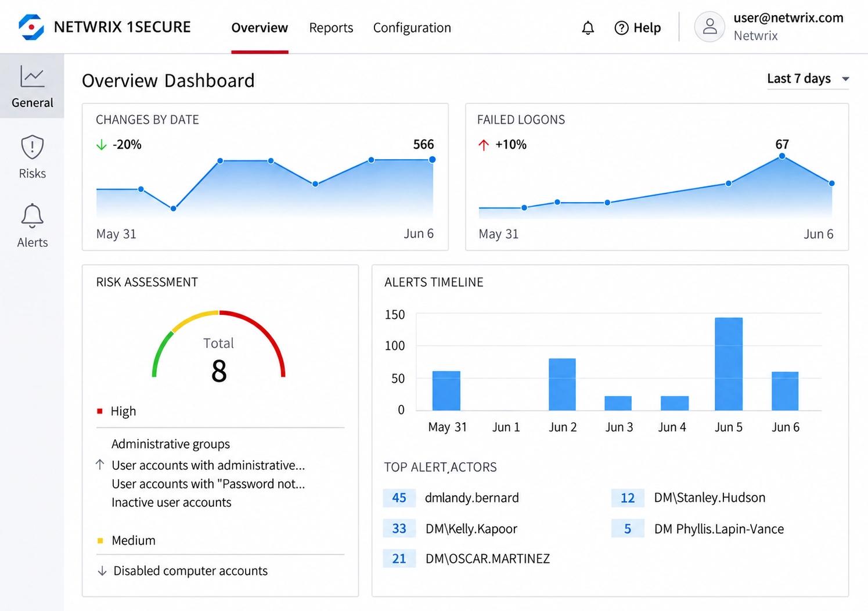868x611 pixels.
Task: Open Administrative groups risk item
Action: click(171, 444)
